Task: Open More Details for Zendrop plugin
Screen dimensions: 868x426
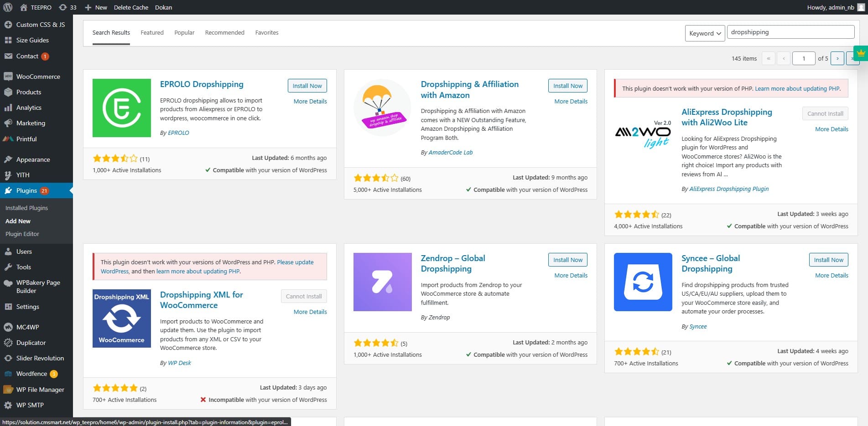Action: click(571, 275)
